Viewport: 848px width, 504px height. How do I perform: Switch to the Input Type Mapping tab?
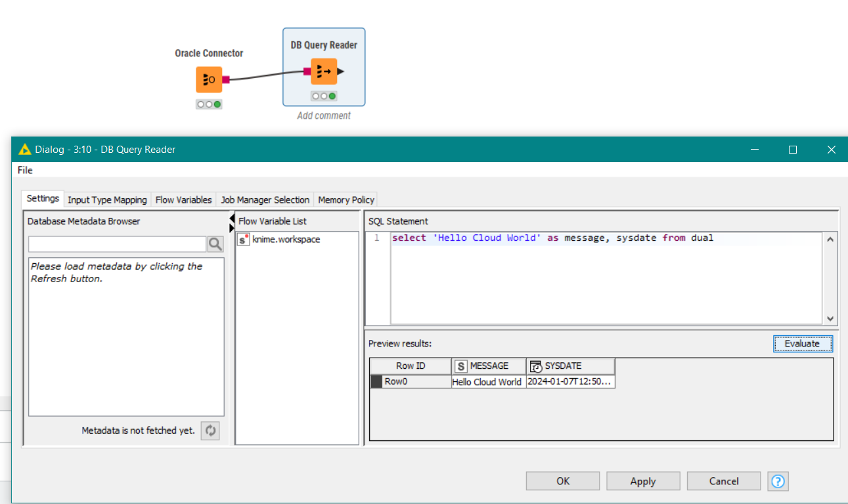(x=107, y=199)
